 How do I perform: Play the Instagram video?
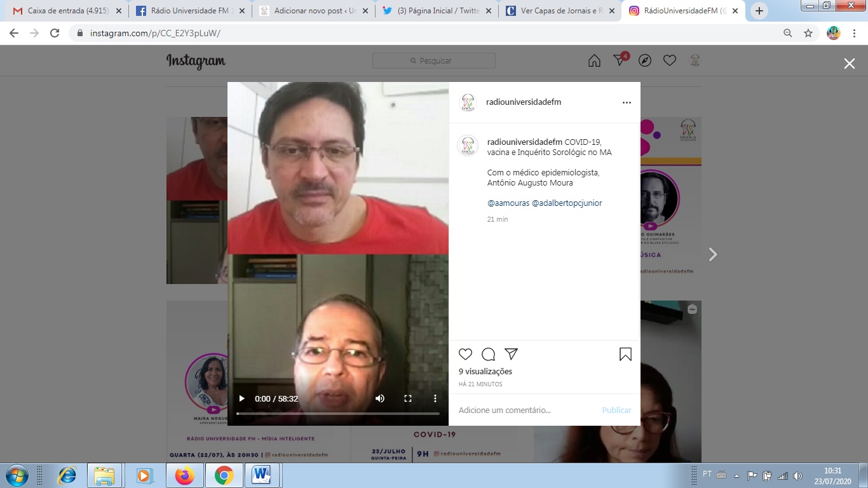click(241, 398)
